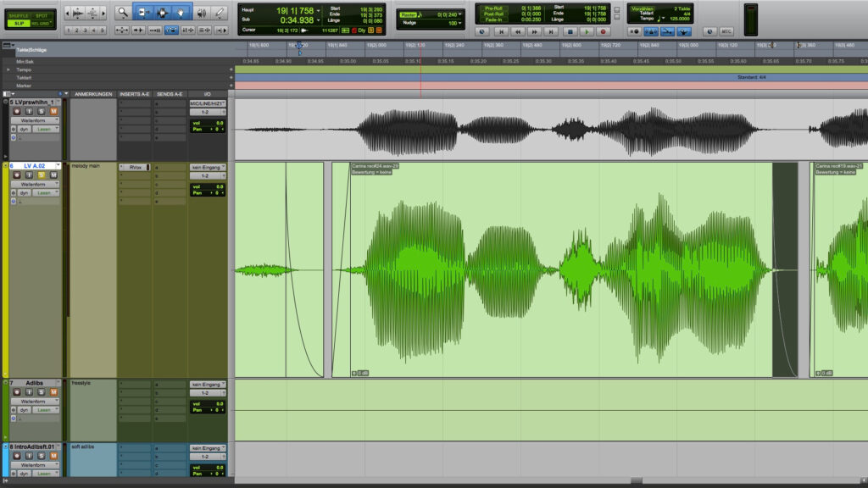Enable Grid edit mode
Image resolution: width=868 pixels, height=488 pixels.
click(x=41, y=23)
